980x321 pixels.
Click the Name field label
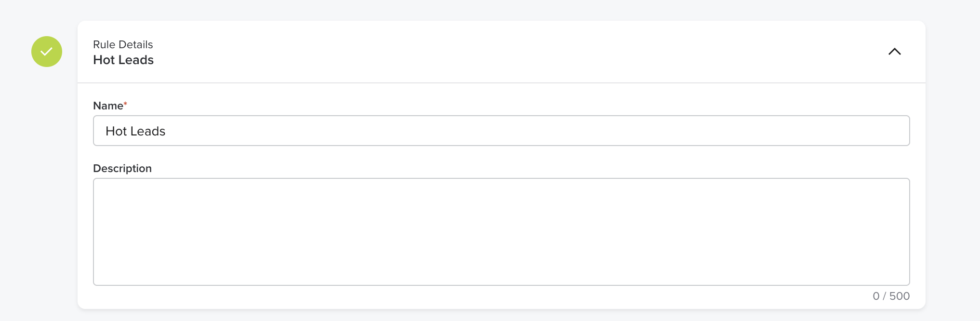tap(108, 106)
